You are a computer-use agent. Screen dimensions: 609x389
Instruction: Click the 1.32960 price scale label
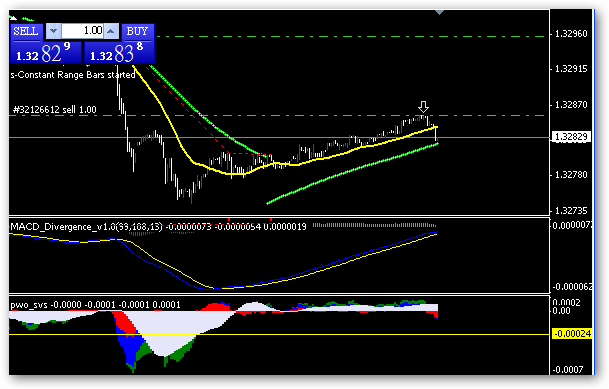coord(571,34)
